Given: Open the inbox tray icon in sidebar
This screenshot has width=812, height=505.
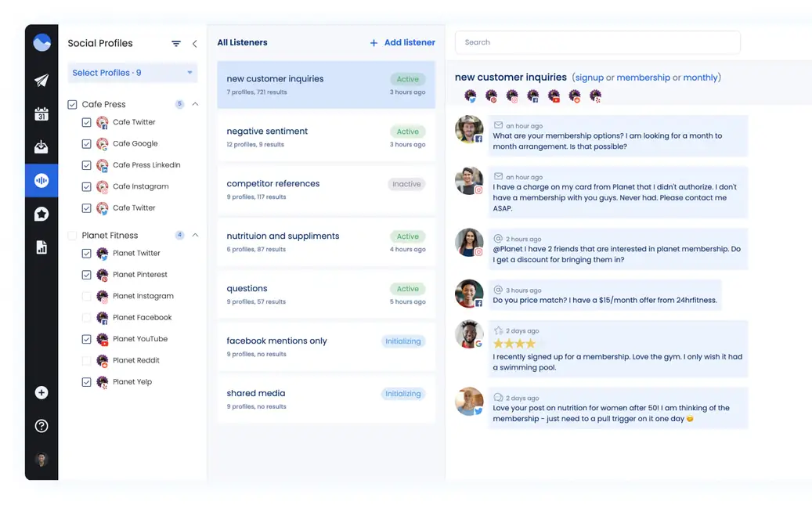Looking at the screenshot, I should click(41, 146).
